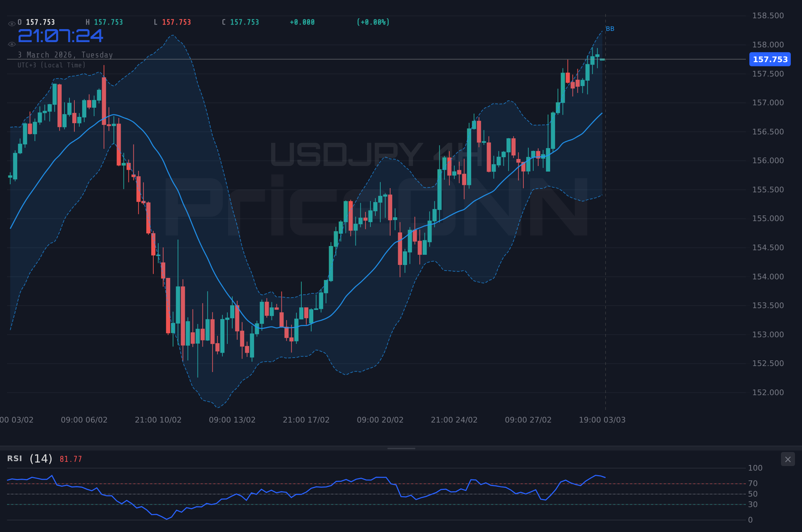This screenshot has width=802, height=532.
Task: Click the BB label near the upper band
Action: click(x=610, y=29)
